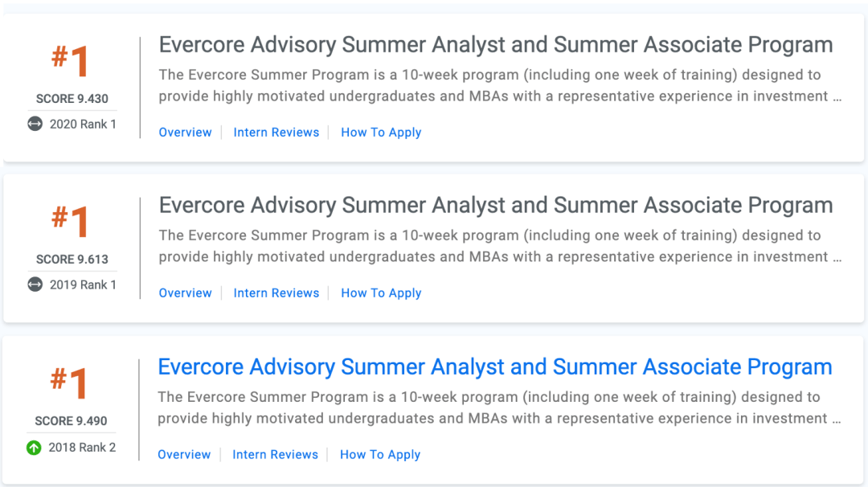Viewport: 868px width, 487px height.
Task: Click the unchanged-rank icon beside 2019 Rank 1
Action: [35, 284]
